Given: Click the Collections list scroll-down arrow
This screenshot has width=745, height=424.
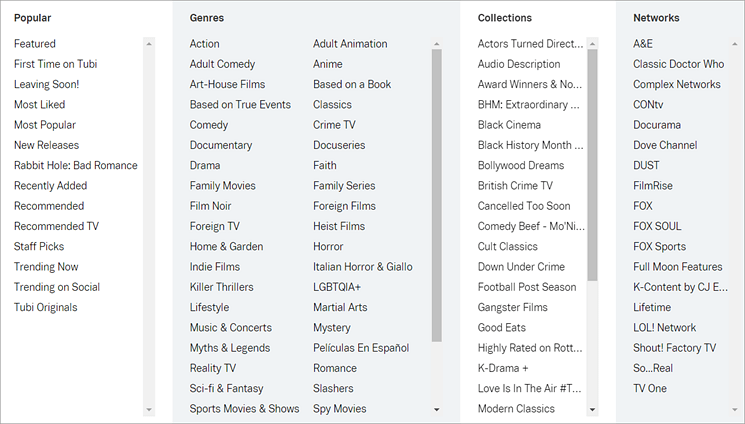Looking at the screenshot, I should [x=592, y=410].
